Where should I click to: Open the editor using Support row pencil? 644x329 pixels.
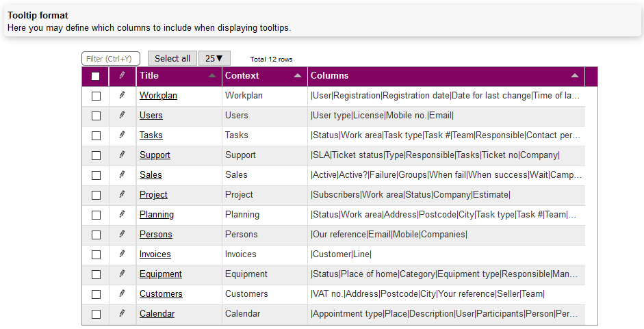tap(122, 155)
